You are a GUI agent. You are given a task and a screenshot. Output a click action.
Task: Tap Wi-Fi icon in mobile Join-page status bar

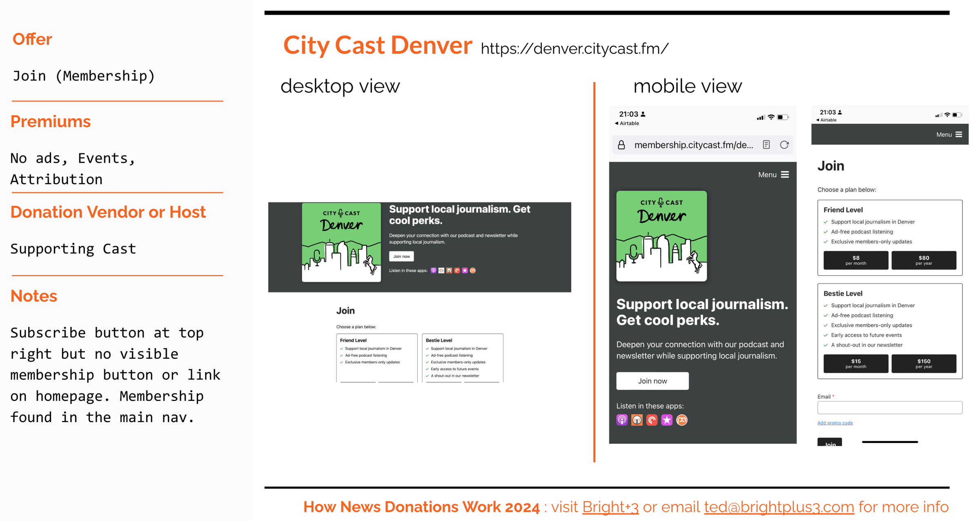[x=947, y=115]
